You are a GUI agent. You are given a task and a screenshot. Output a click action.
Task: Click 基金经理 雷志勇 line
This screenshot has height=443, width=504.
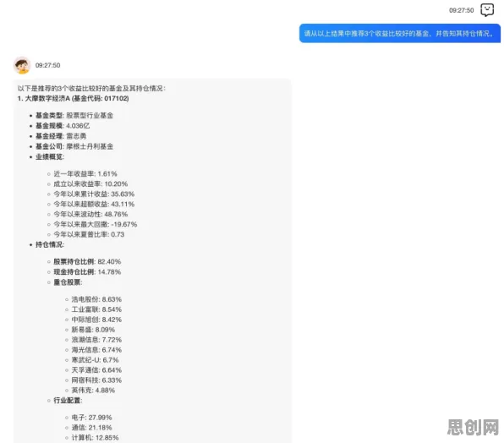click(x=61, y=136)
